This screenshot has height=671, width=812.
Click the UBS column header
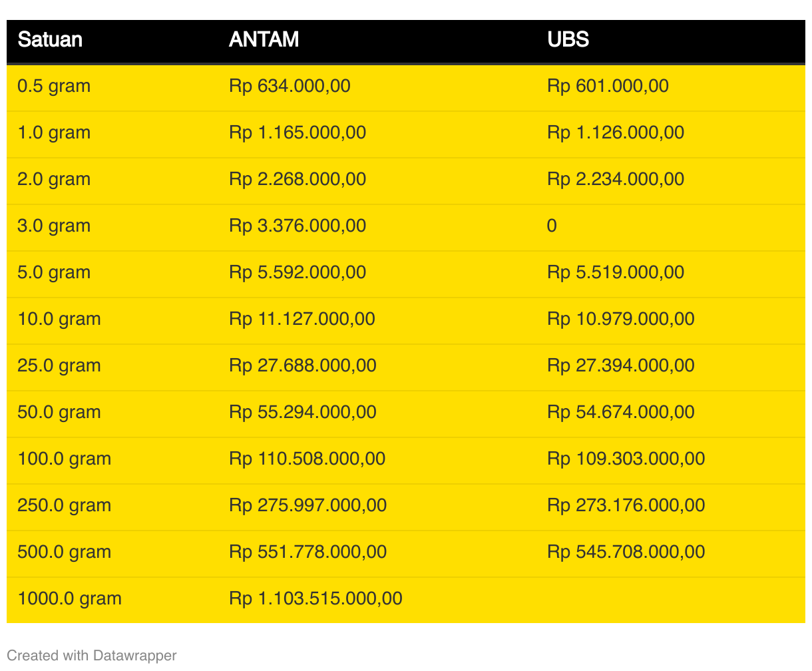pos(568,40)
